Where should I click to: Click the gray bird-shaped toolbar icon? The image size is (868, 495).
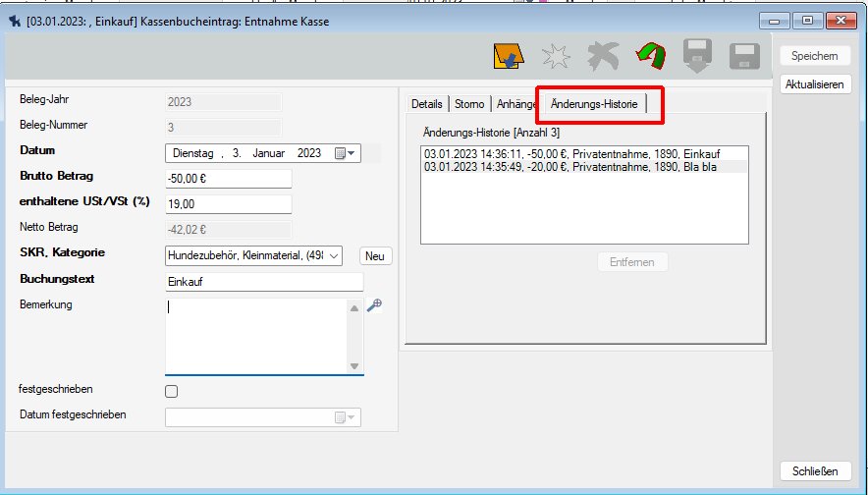[601, 58]
